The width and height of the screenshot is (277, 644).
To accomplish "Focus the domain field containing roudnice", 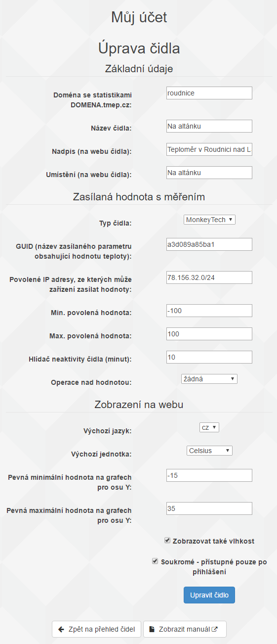I will pyautogui.click(x=209, y=93).
